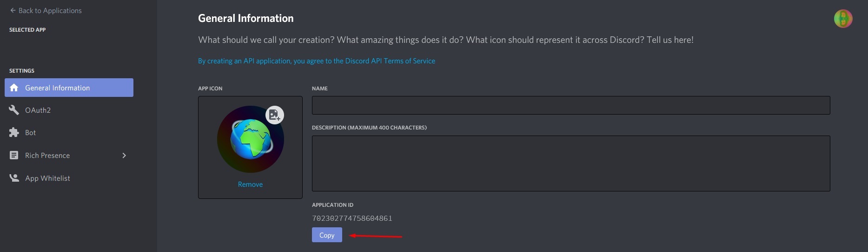Return via Back to Applications link
The width and height of the screenshot is (868, 252).
coord(50,10)
